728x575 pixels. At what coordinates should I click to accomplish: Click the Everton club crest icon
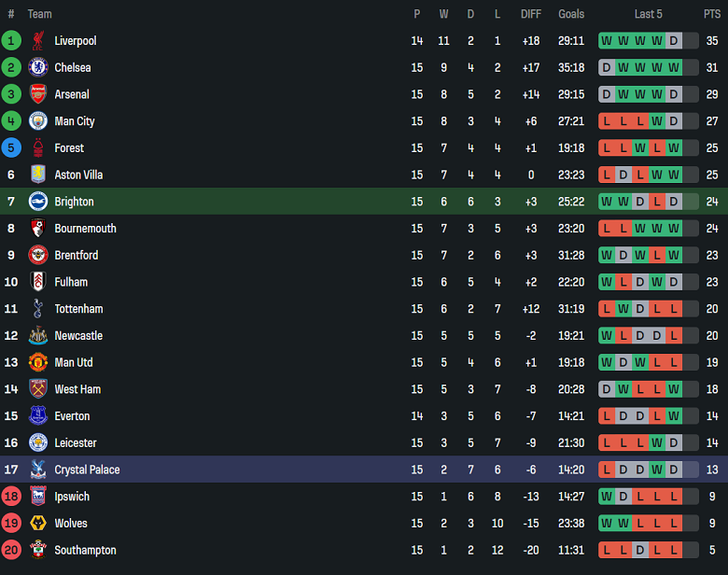(38, 416)
